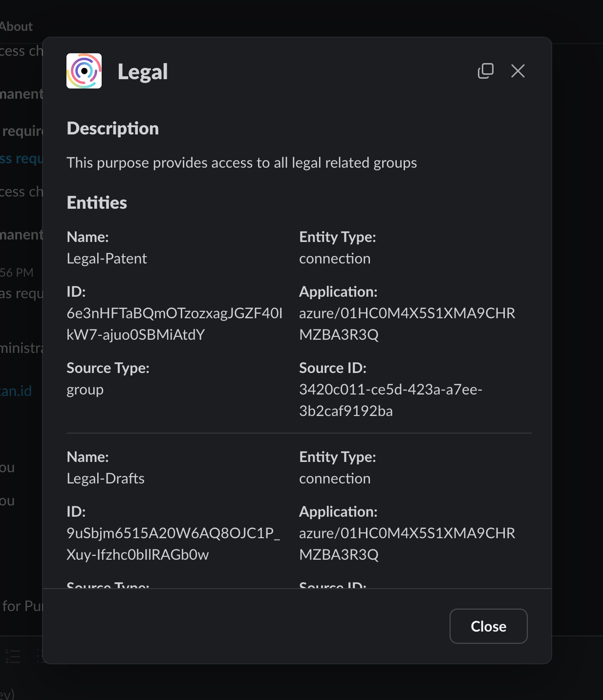The width and height of the screenshot is (603, 700).
Task: Click the Legal-Patent azure application value
Action: (407, 324)
